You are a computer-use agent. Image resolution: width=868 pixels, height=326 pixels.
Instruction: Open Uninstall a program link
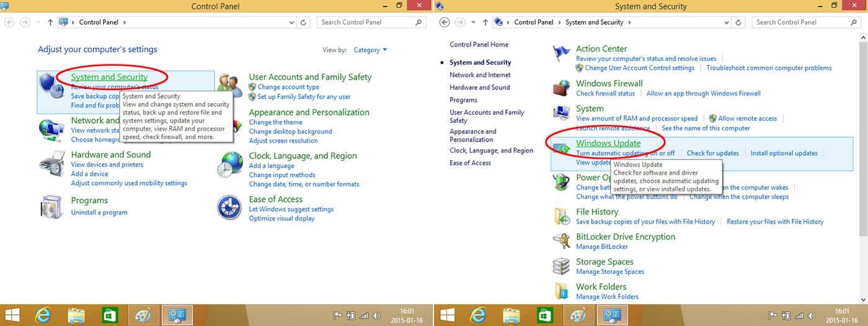[x=99, y=212]
